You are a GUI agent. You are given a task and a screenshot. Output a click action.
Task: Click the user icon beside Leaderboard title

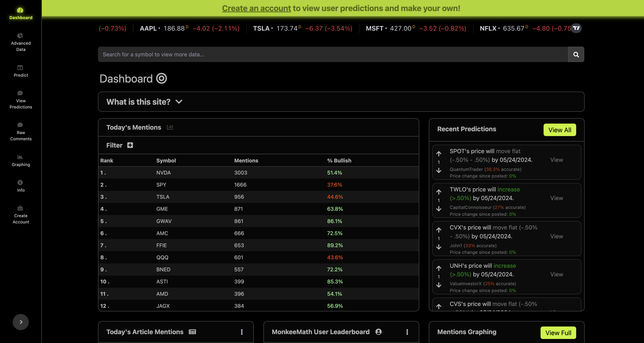(x=379, y=332)
